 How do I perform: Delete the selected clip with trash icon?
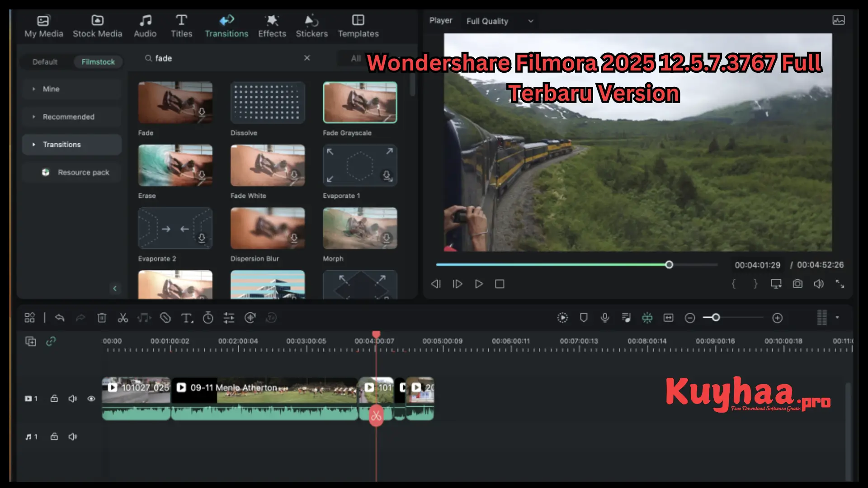coord(102,318)
